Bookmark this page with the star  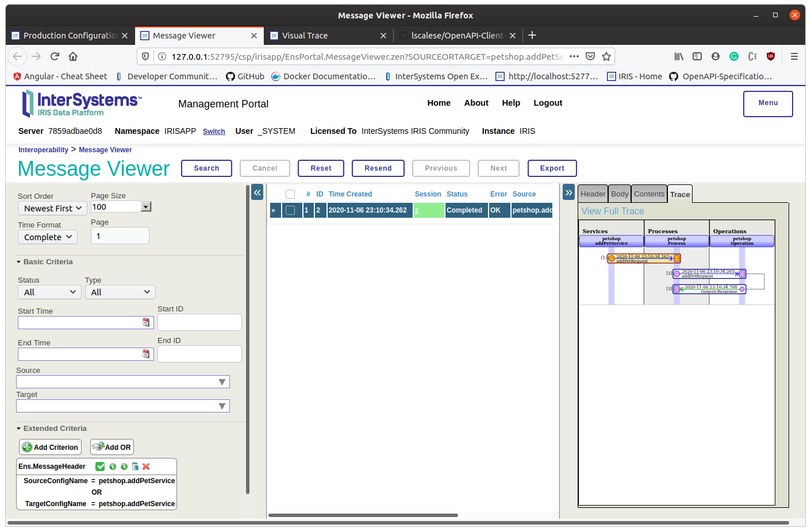point(606,56)
